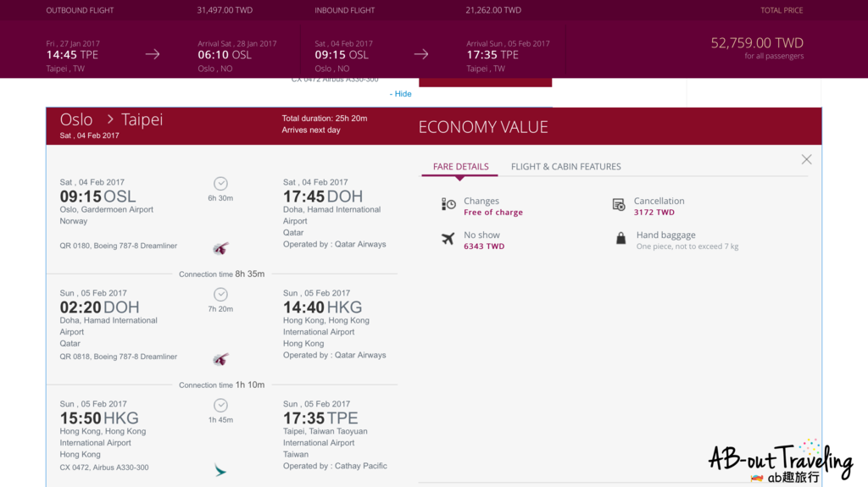The height and width of the screenshot is (487, 868).
Task: Click the No show airplane icon
Action: pyautogui.click(x=448, y=239)
